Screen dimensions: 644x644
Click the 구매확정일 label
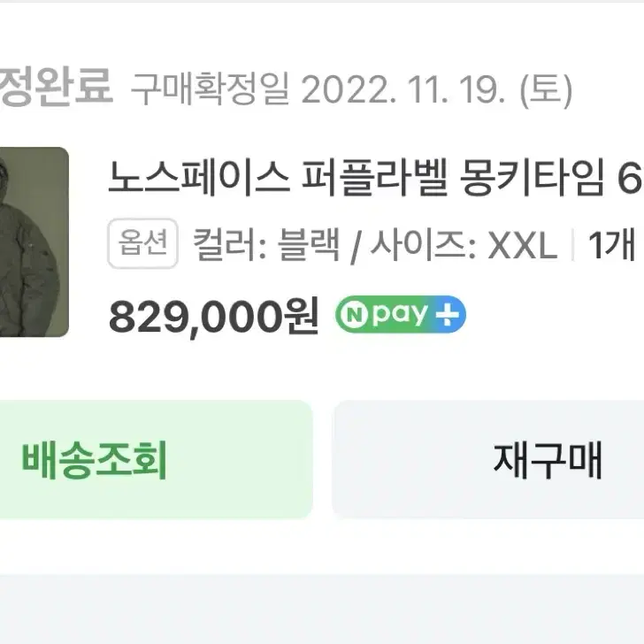click(x=211, y=89)
